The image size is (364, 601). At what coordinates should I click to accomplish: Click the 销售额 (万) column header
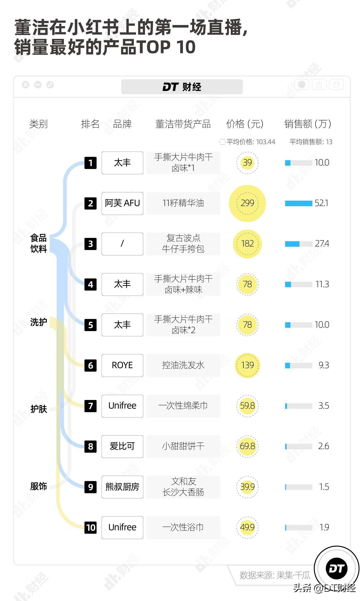click(x=308, y=124)
